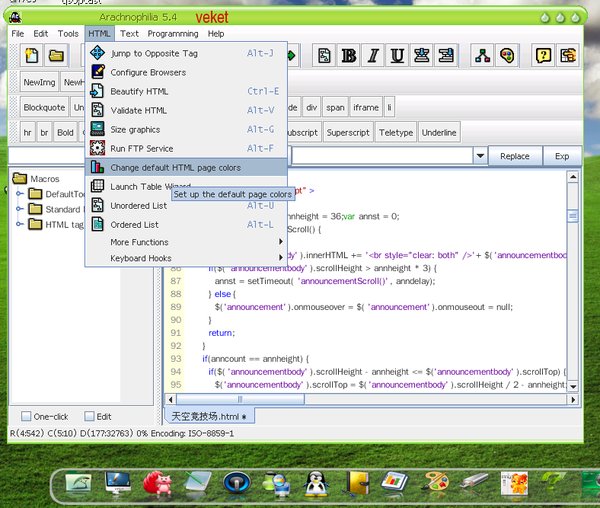Screen dimensions: 600x508
Task: Enable the One-click checkbox
Action: (27, 416)
